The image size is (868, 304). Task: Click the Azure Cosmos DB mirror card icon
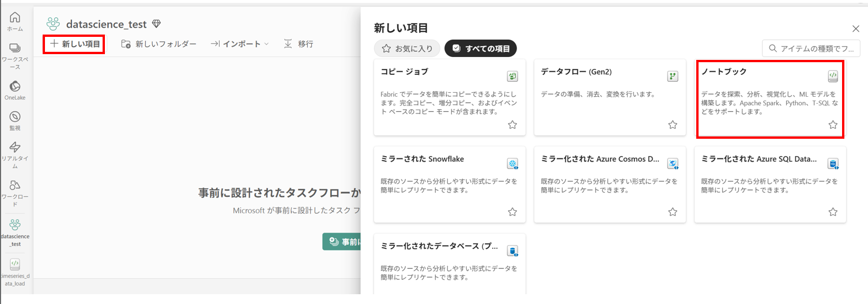point(672,164)
